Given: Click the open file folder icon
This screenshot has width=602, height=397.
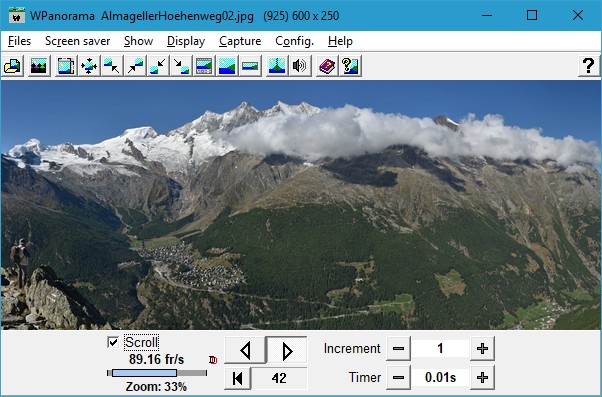Looking at the screenshot, I should (x=13, y=66).
